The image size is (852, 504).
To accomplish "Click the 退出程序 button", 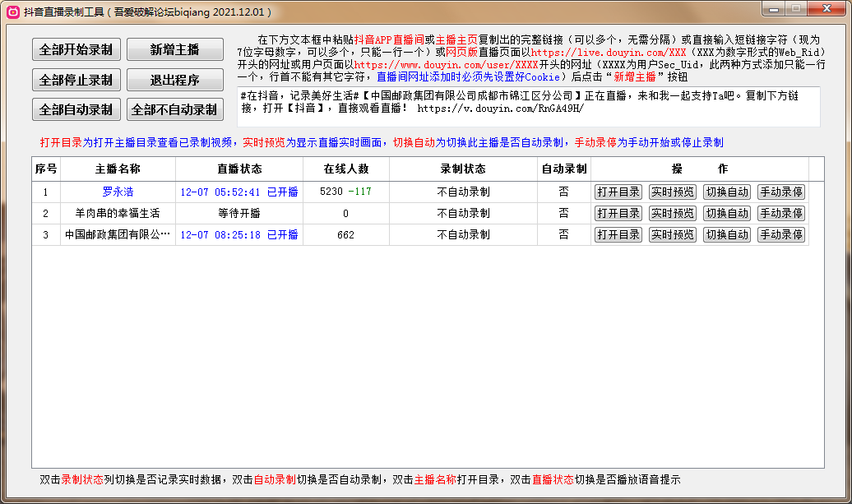I will click(175, 80).
